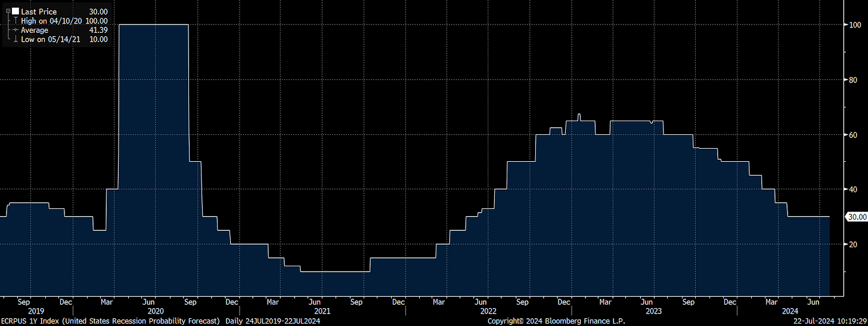The width and height of the screenshot is (868, 326).
Task: Click the 40 label on the price axis
Action: click(x=852, y=189)
